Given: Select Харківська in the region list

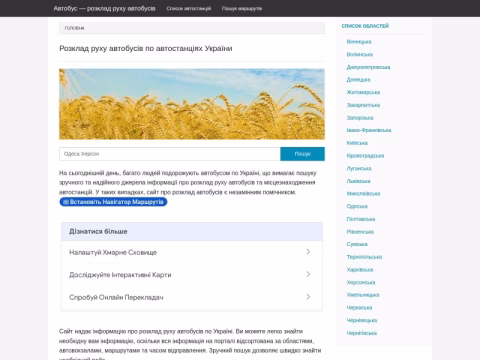Looking at the screenshot, I should pyautogui.click(x=360, y=270).
